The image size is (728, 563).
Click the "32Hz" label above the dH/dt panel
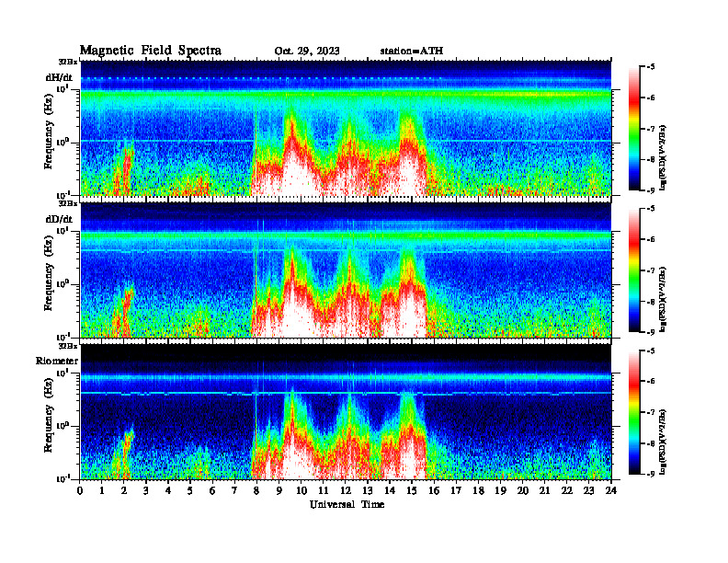[x=68, y=62]
